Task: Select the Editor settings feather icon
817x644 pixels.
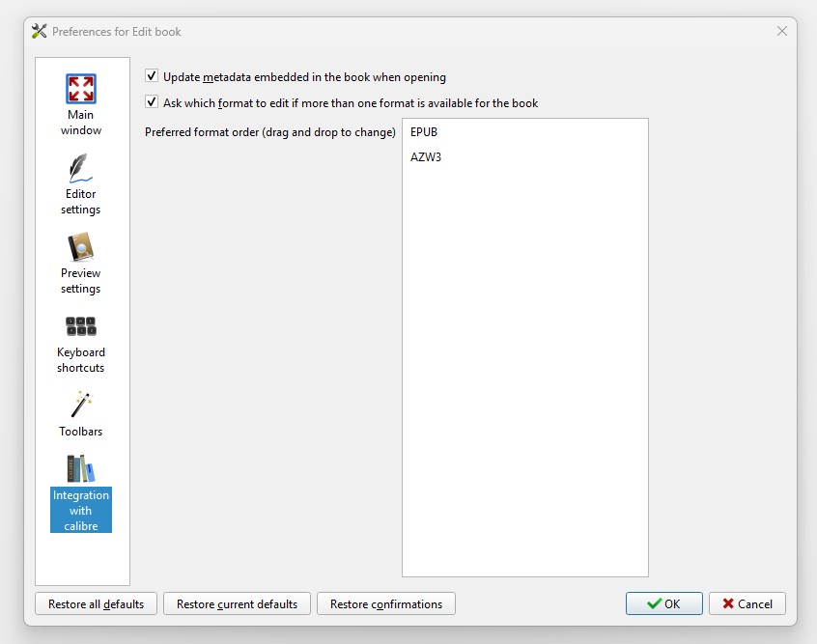Action: coord(81,168)
